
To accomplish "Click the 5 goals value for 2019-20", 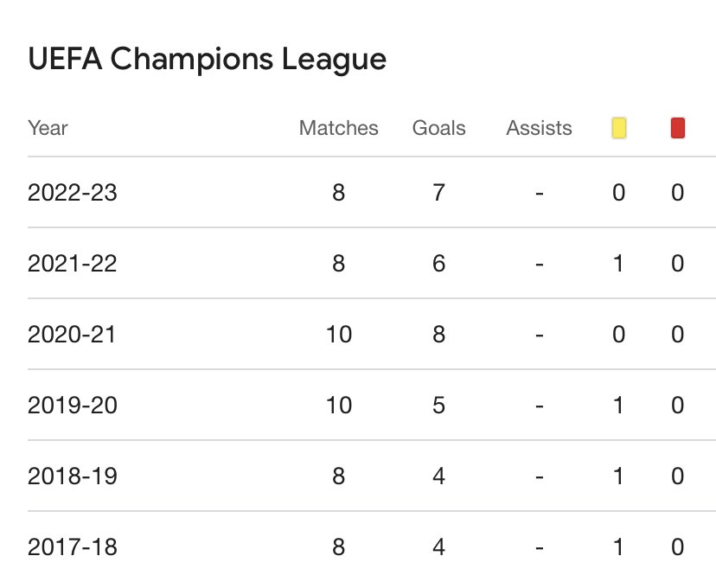I will click(438, 406).
